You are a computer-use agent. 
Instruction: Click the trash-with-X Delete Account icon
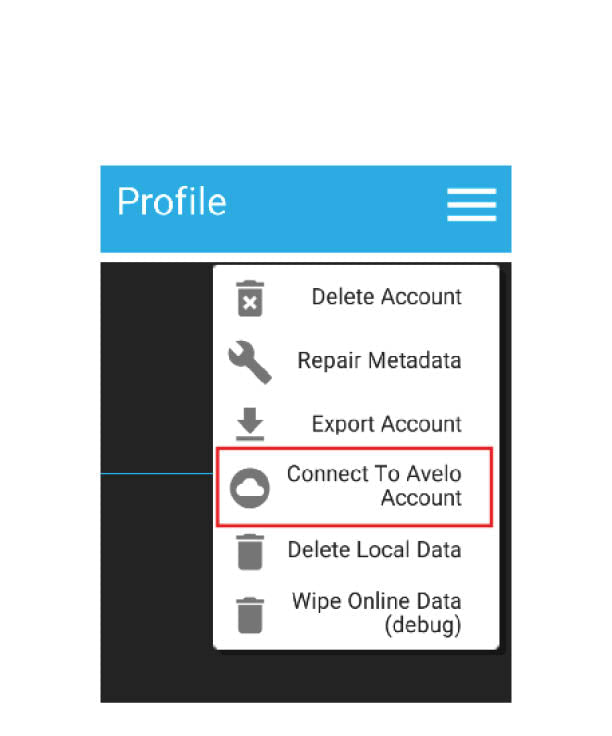[x=250, y=299]
